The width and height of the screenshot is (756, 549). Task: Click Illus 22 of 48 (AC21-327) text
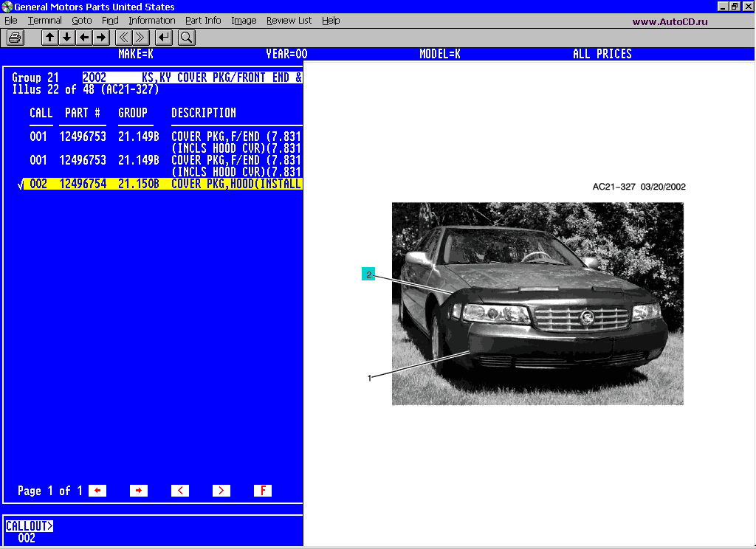click(x=86, y=89)
